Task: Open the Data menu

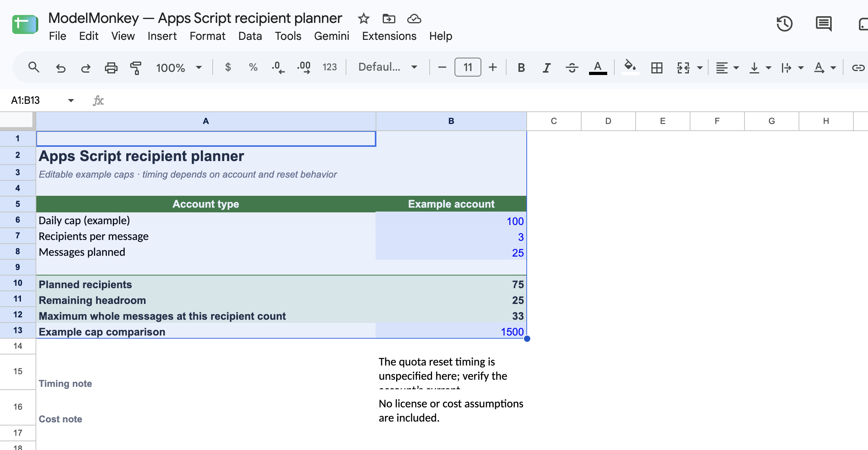Action: (250, 36)
